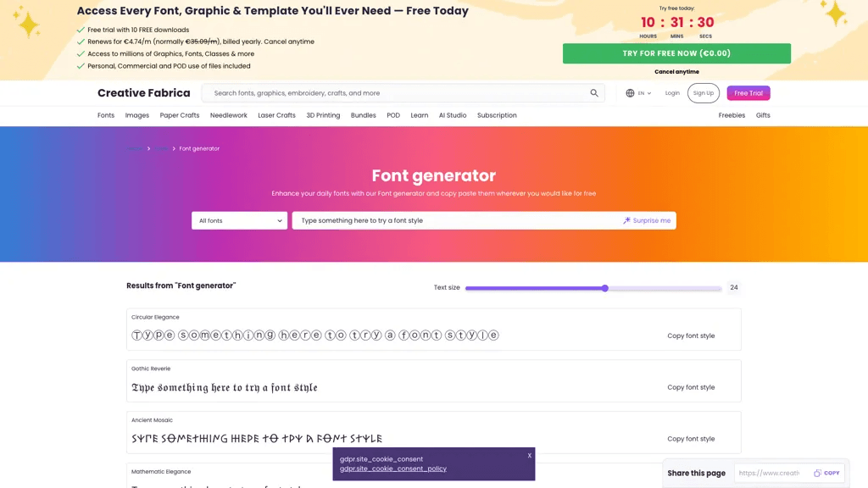Adjust the Text size slider handle
Screen dimensions: 868x488
pos(605,288)
